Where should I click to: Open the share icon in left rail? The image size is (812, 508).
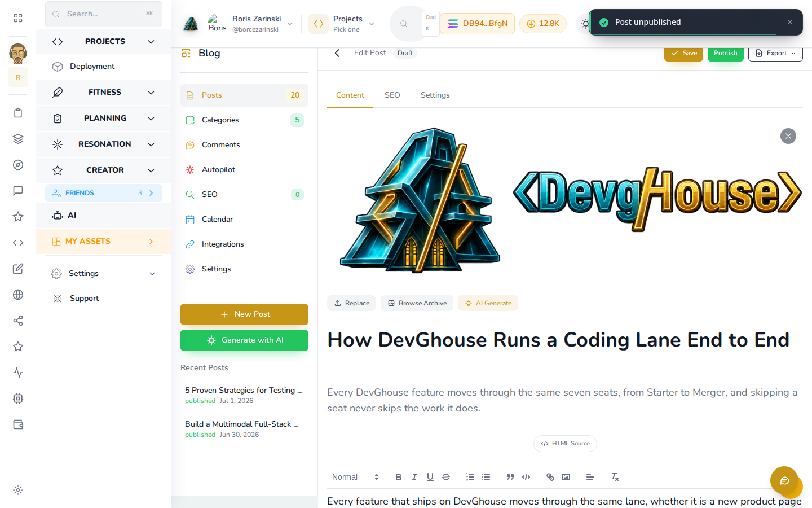coord(18,321)
